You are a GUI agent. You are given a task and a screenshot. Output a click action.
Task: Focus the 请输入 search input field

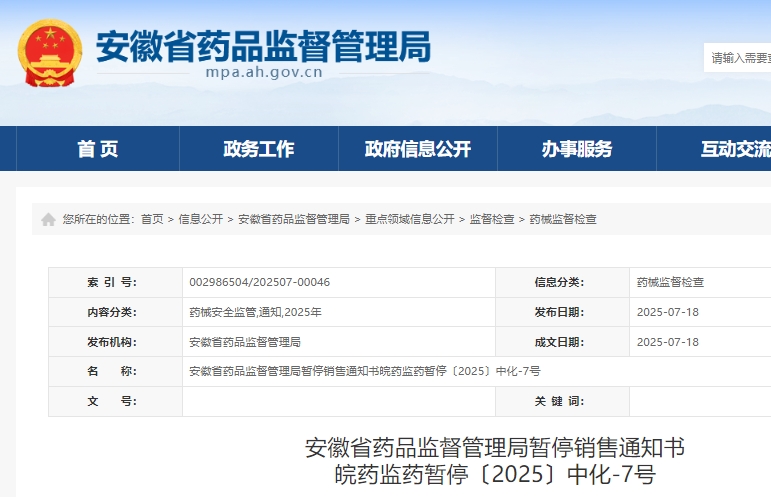click(740, 58)
